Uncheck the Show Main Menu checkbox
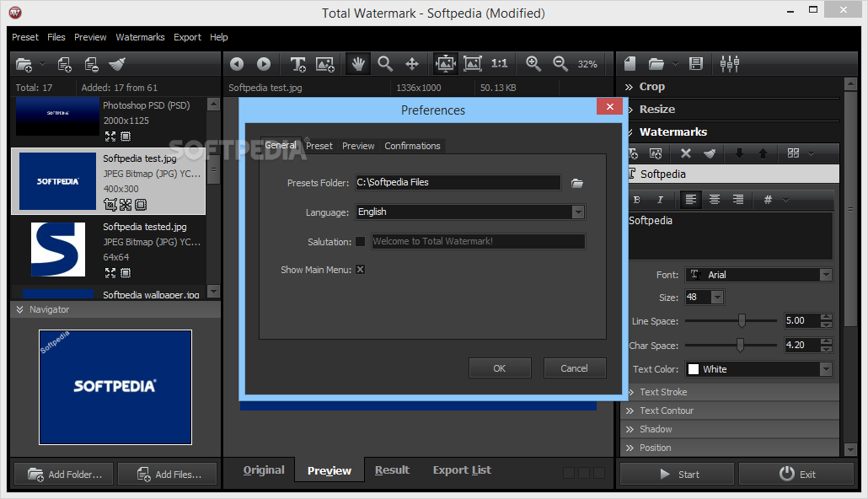 click(x=361, y=270)
